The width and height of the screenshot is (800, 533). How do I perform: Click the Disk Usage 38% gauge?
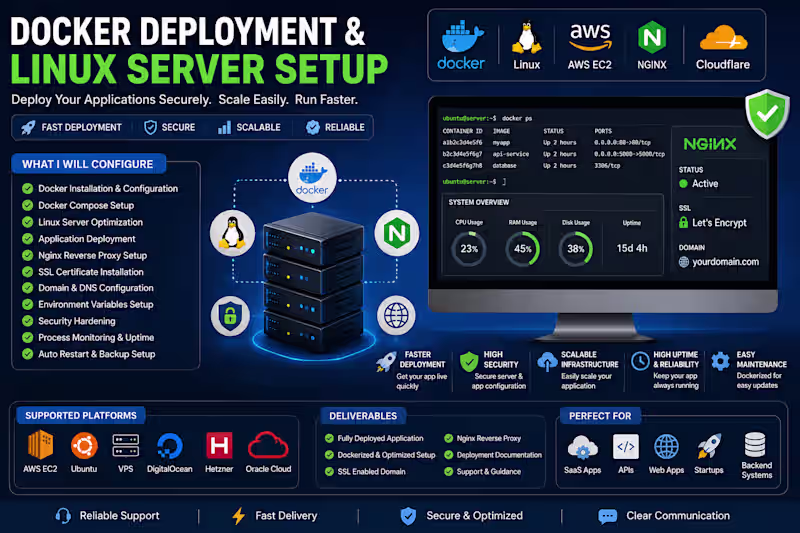pos(576,248)
